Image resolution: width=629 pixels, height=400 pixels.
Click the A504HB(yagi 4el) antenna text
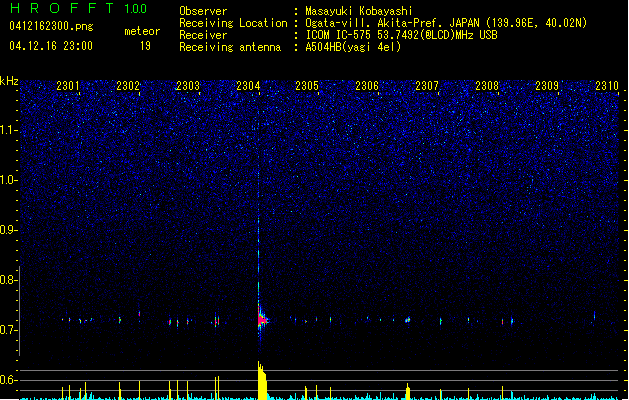coord(353,47)
